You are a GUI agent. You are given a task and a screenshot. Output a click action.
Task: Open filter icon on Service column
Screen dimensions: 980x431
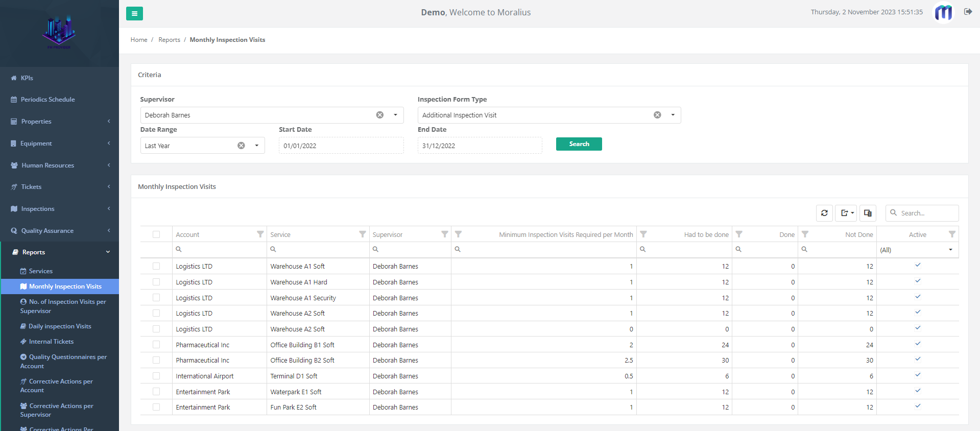click(x=363, y=234)
